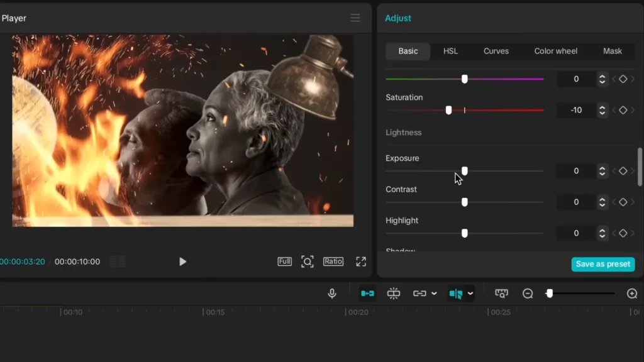Add a keyframe for Exposure
The width and height of the screenshot is (644, 362).
tap(623, 171)
